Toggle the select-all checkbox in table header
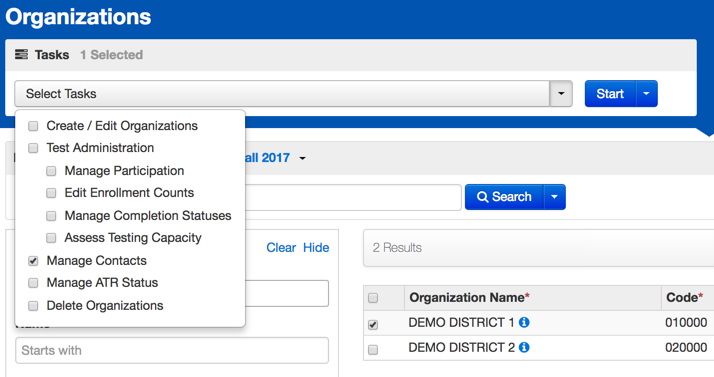 (373, 298)
